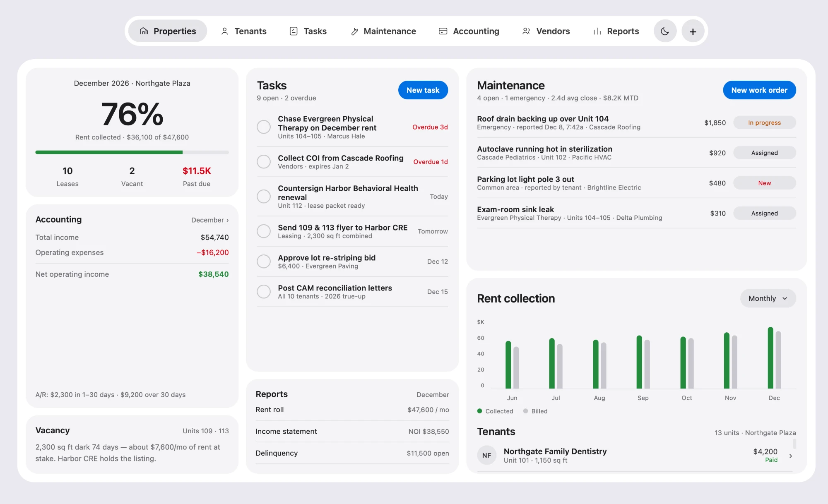828x504 pixels.
Task: Open the Monthly dropdown in Rent collection
Action: 768,298
